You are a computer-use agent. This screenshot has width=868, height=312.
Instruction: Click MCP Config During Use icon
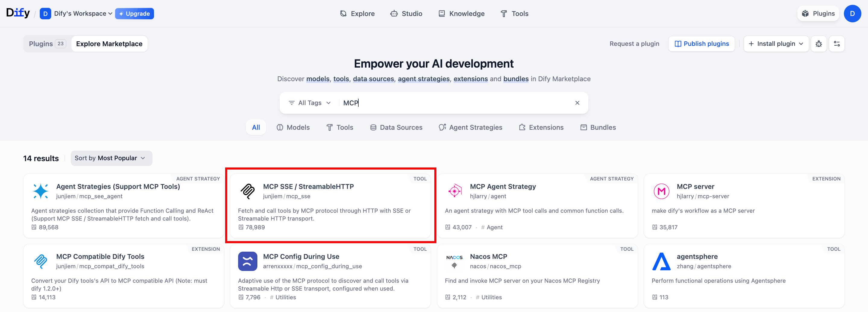click(248, 261)
